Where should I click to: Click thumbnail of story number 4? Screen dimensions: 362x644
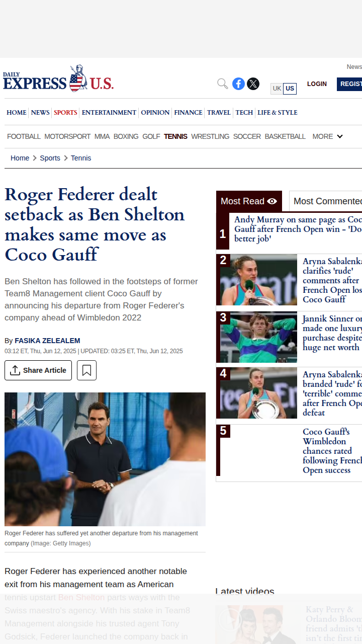pyautogui.click(x=258, y=393)
